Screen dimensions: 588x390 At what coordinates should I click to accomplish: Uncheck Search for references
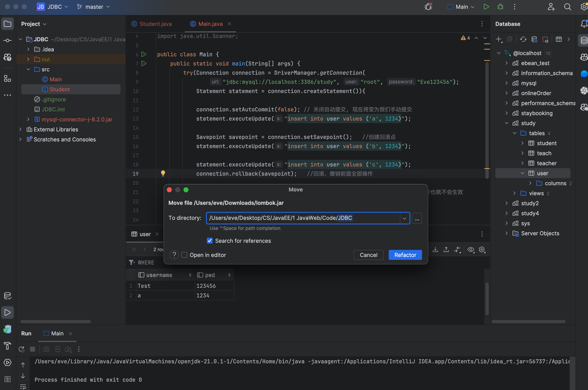click(x=210, y=240)
